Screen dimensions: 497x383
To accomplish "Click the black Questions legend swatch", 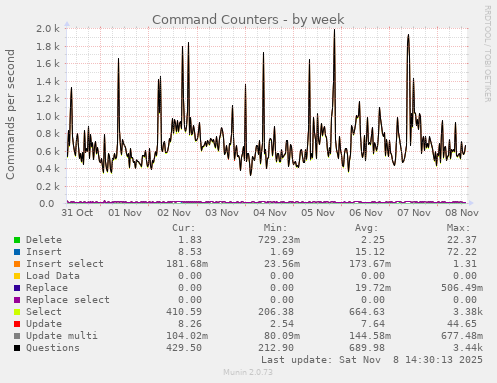I will pyautogui.click(x=17, y=348).
